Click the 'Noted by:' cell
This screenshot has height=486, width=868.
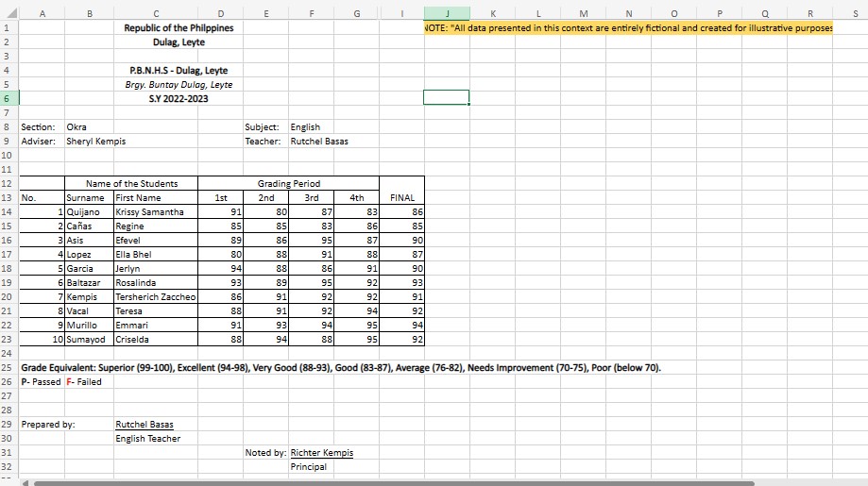[265, 452]
